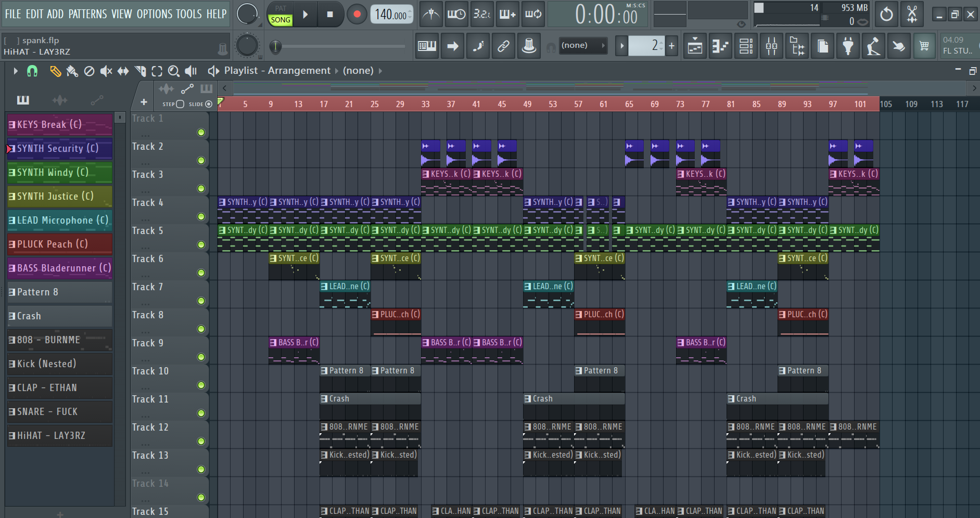Image resolution: width=980 pixels, height=518 pixels.
Task: Collapse timeline overview with left chevron
Action: pyautogui.click(x=224, y=88)
